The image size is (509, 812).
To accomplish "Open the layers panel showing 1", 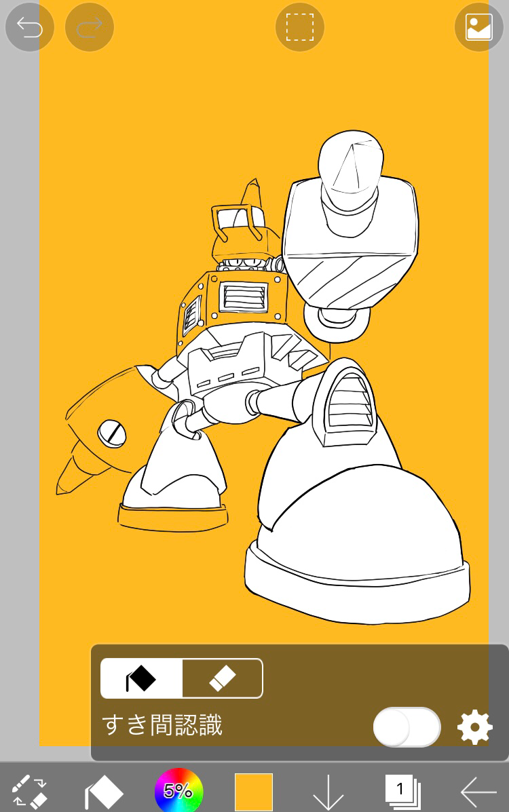I will tap(402, 791).
